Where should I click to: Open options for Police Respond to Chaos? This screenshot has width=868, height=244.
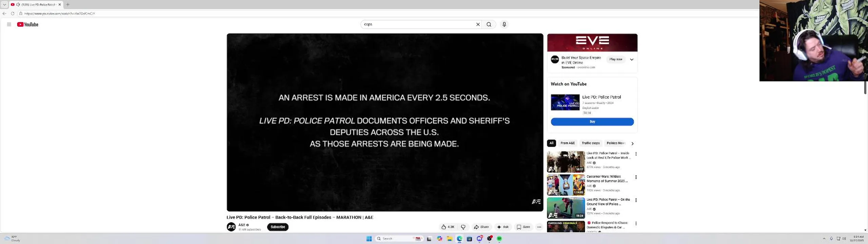click(x=636, y=223)
